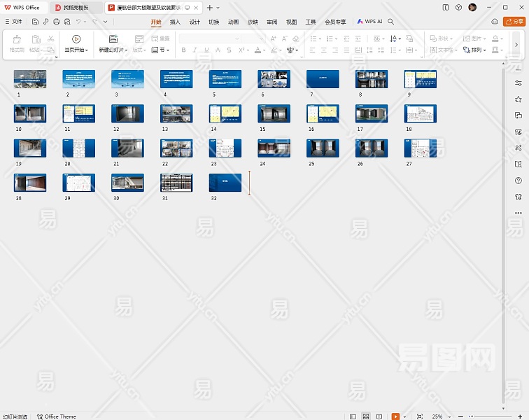
Task: Click the save icon in quick access toolbar
Action: pyautogui.click(x=35, y=22)
